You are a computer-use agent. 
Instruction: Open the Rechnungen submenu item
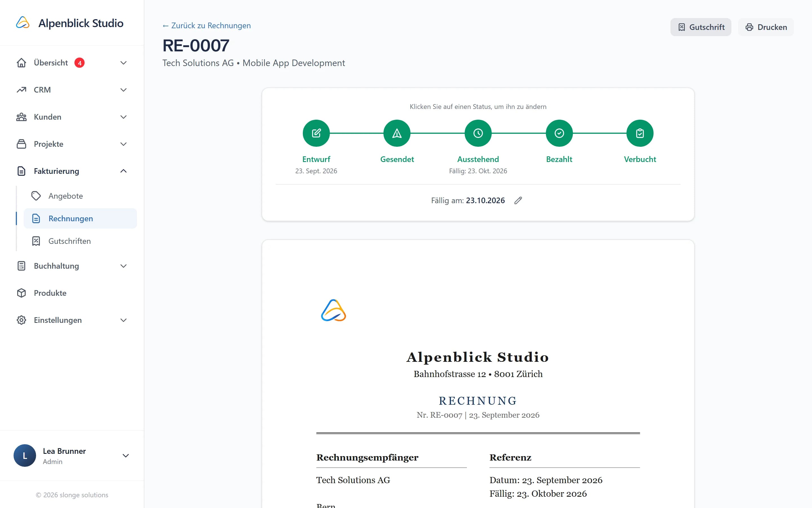click(x=80, y=218)
